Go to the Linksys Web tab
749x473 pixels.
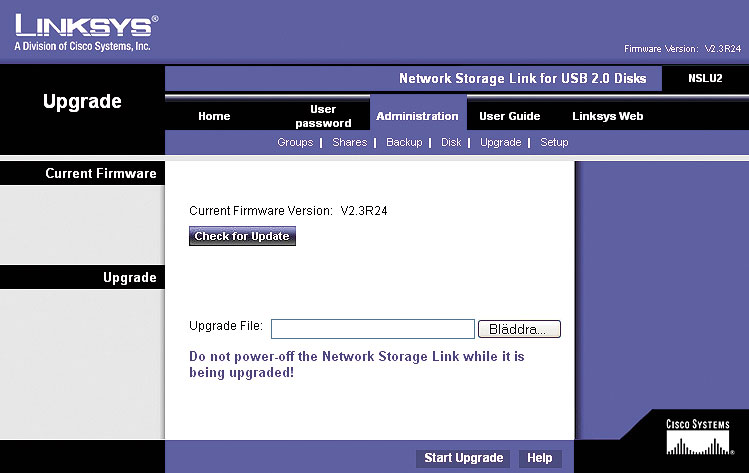[608, 116]
